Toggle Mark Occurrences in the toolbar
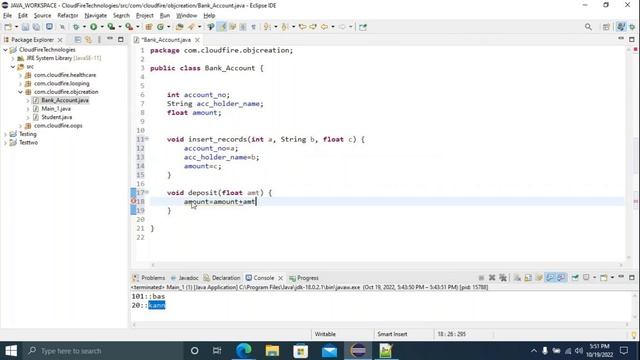Screen dimensions: 640x360 (x=222, y=27)
